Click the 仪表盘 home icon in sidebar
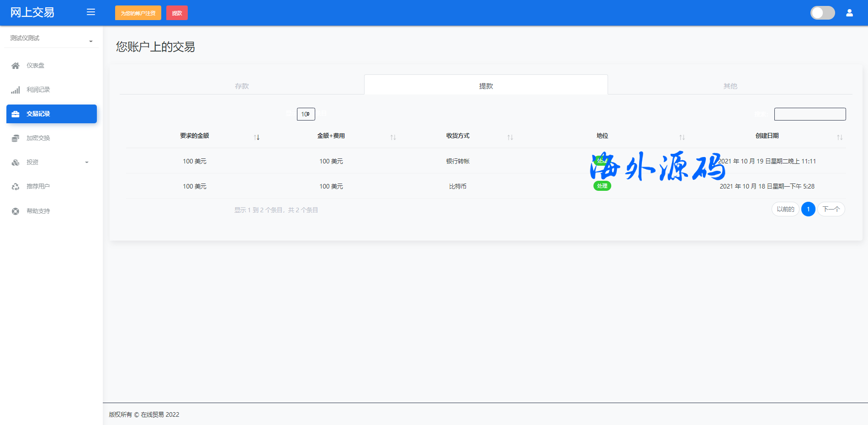 [x=16, y=66]
